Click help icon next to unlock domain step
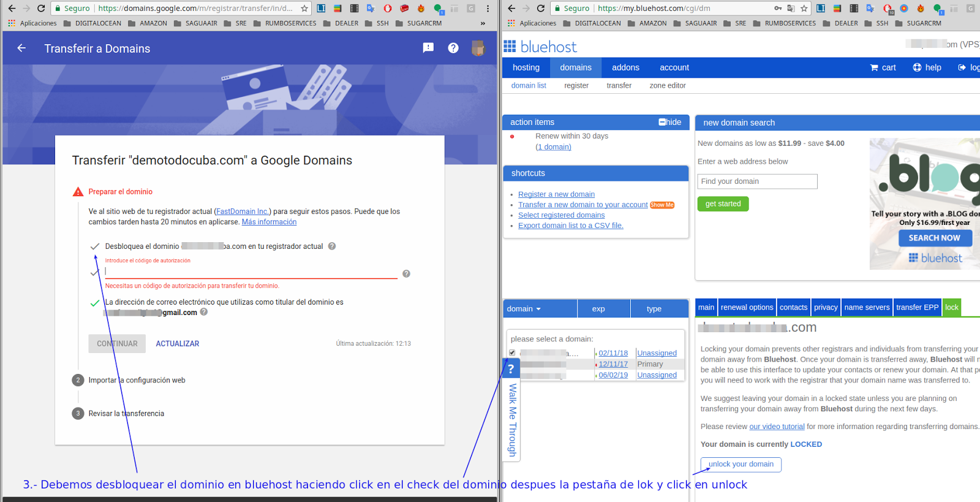 332,246
